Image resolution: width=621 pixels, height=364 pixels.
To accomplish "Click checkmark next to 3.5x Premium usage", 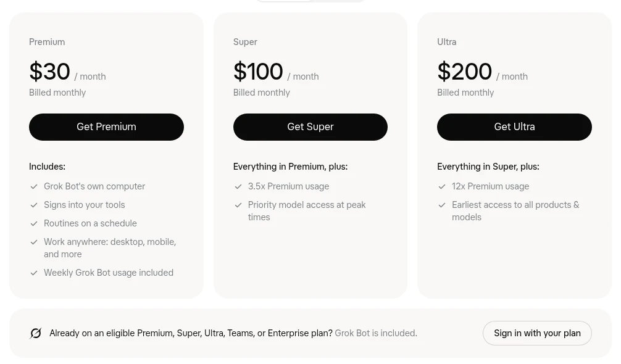I will pyautogui.click(x=238, y=186).
